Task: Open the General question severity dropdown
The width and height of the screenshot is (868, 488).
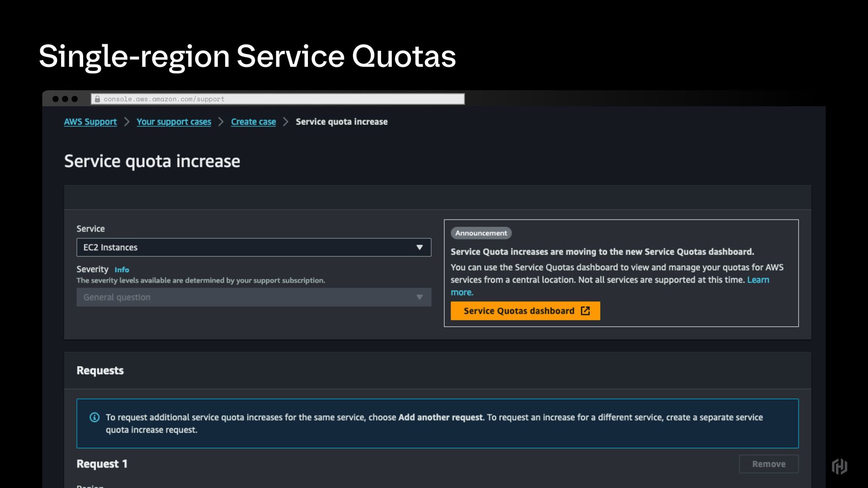Action: click(254, 297)
